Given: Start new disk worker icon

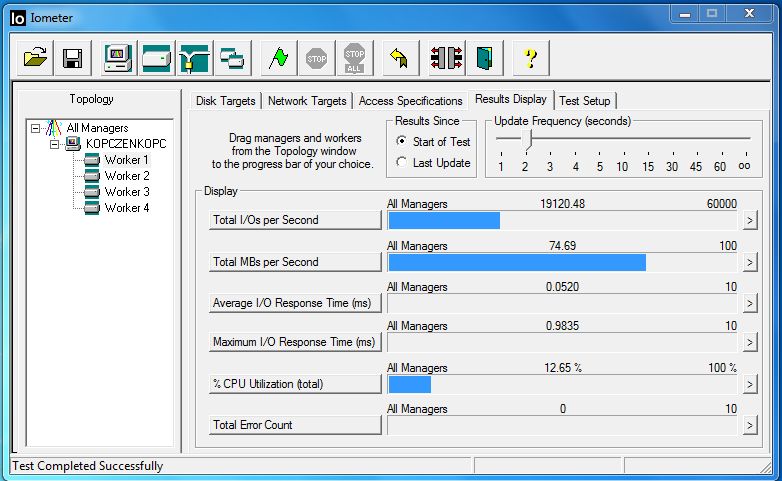Looking at the screenshot, I should 156,58.
